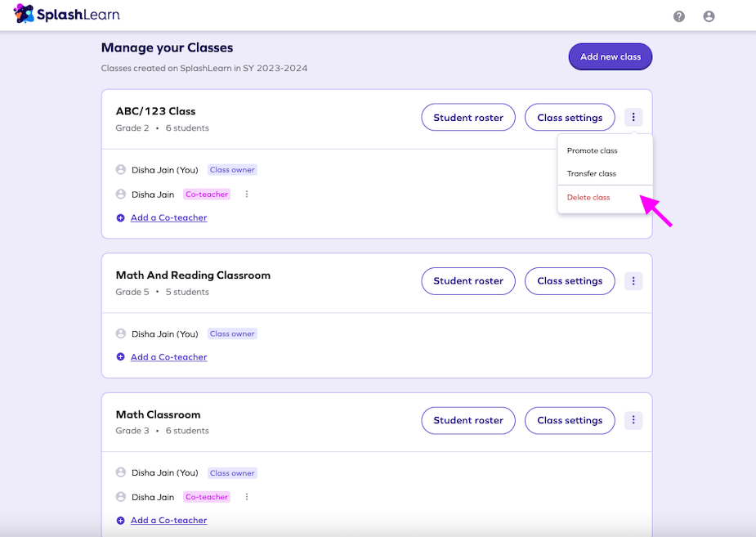
Task: Click plus icon in Math And Reading Classroom
Action: (x=120, y=357)
